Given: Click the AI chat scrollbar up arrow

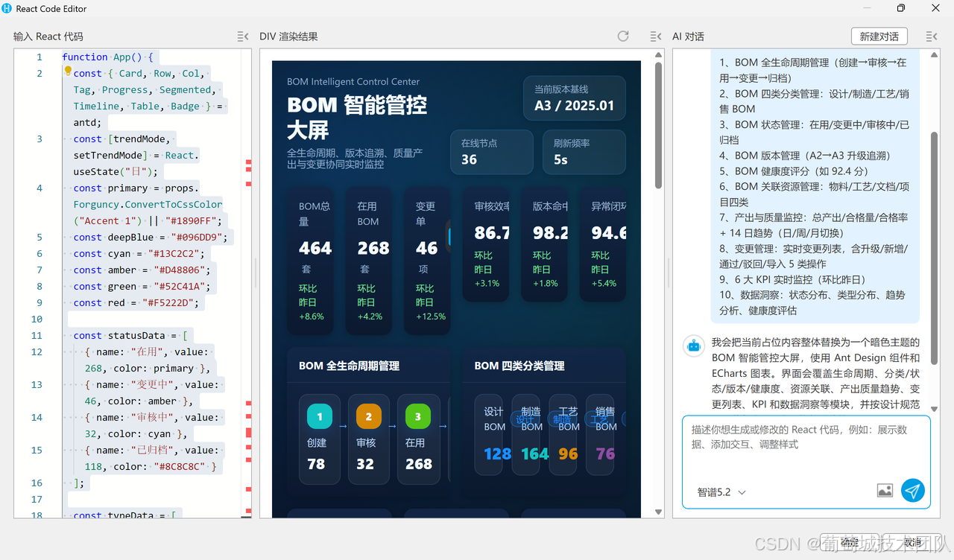Looking at the screenshot, I should (x=934, y=54).
